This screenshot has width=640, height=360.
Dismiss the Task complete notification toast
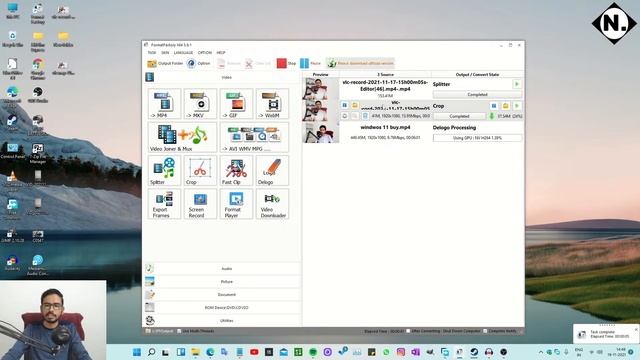pyautogui.click(x=636, y=329)
